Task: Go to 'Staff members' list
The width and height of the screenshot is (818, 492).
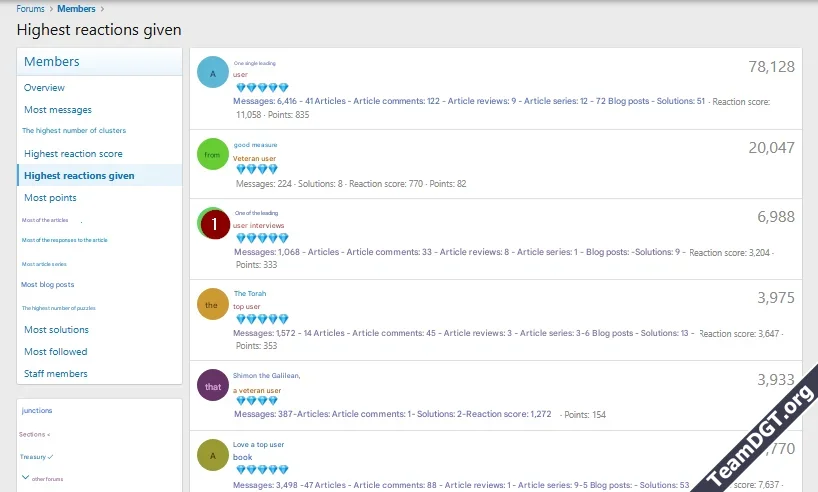Action: [x=56, y=374]
